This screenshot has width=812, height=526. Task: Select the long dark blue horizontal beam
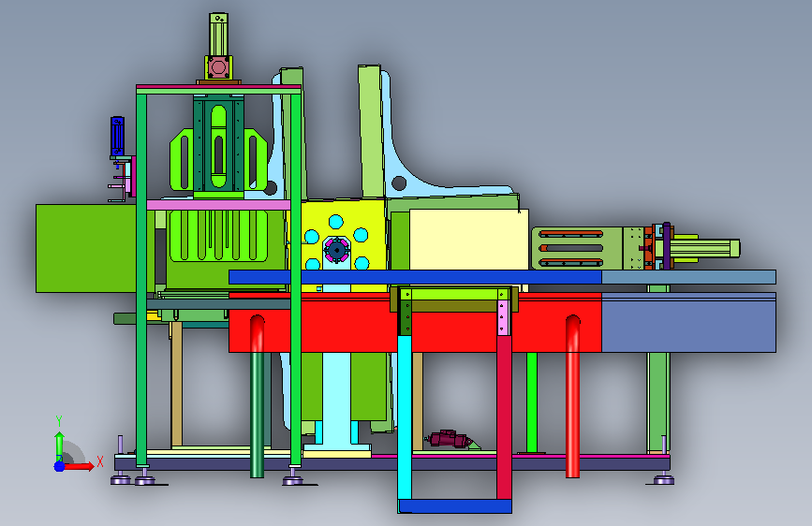click(415, 277)
